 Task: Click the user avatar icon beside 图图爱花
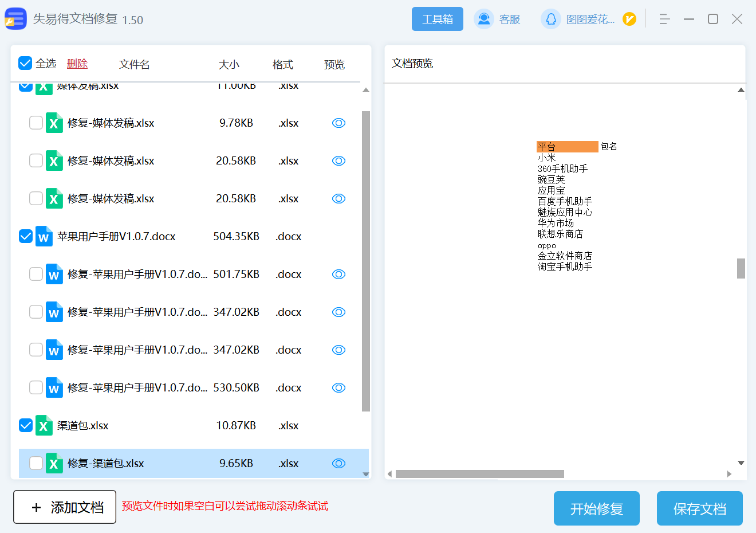(551, 19)
